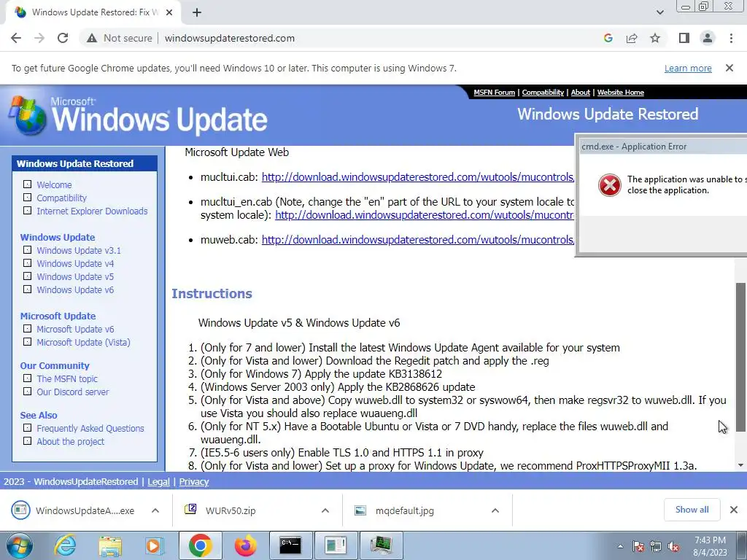
Task: Click the muted volume tray icon
Action: [x=673, y=546]
